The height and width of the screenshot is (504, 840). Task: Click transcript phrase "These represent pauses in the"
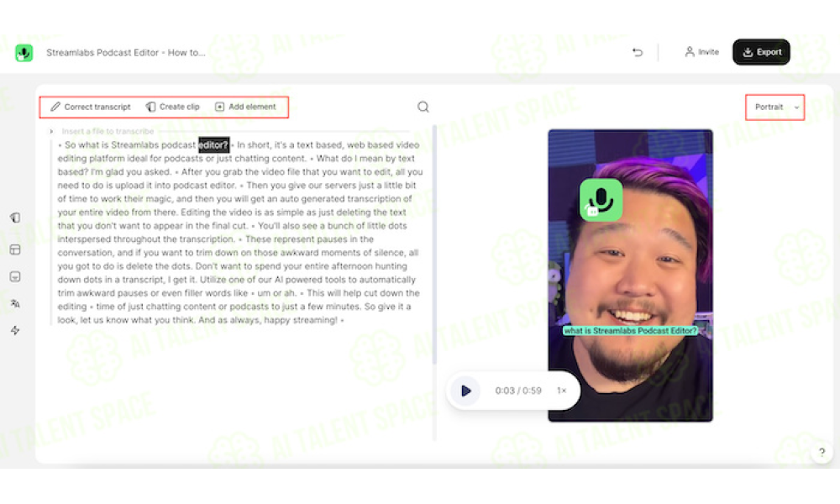point(309,239)
